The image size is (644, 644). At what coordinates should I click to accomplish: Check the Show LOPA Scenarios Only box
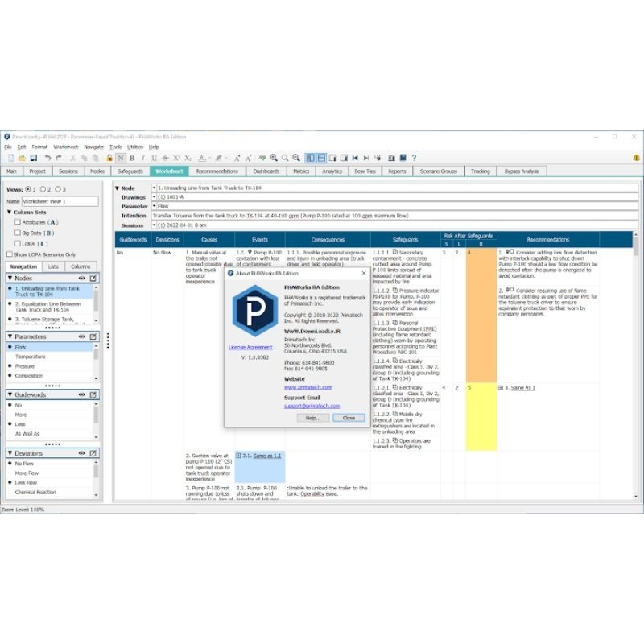click(x=10, y=254)
